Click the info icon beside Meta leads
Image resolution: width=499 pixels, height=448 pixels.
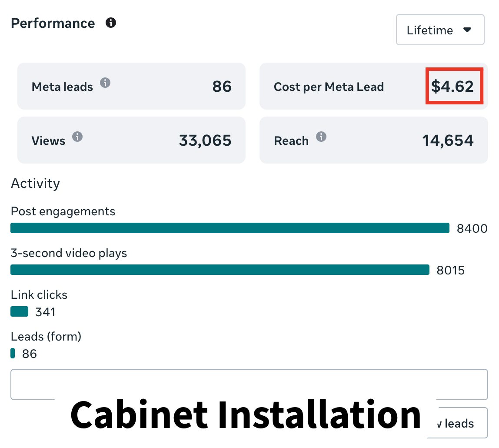[105, 84]
